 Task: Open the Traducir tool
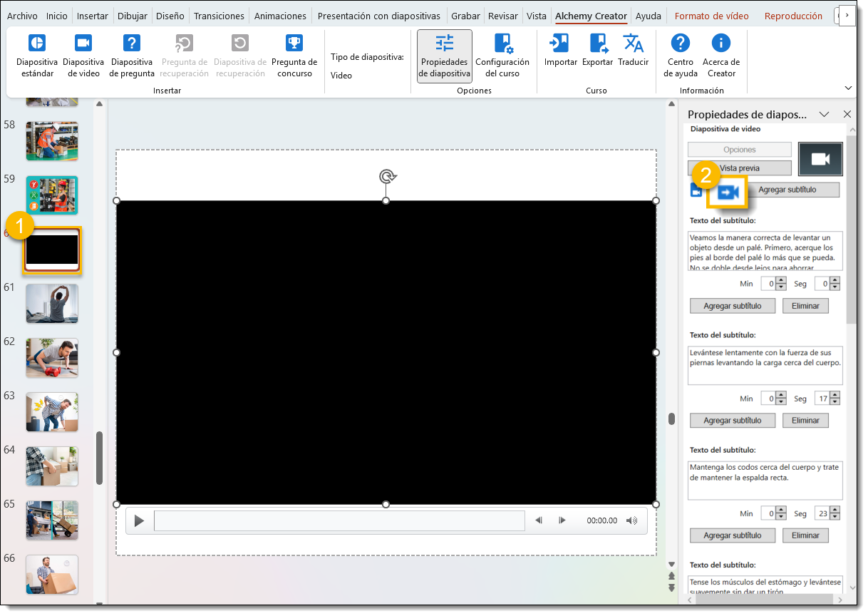click(633, 50)
